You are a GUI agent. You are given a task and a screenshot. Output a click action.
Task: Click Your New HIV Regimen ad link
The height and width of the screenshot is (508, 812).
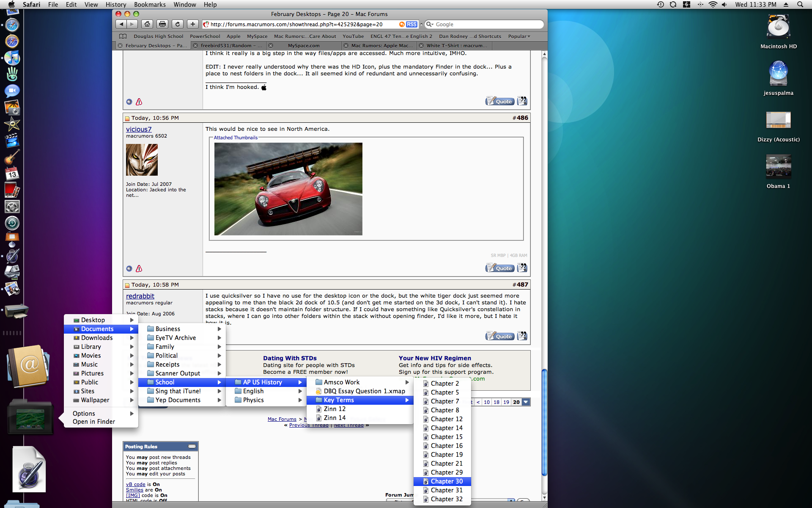click(435, 358)
